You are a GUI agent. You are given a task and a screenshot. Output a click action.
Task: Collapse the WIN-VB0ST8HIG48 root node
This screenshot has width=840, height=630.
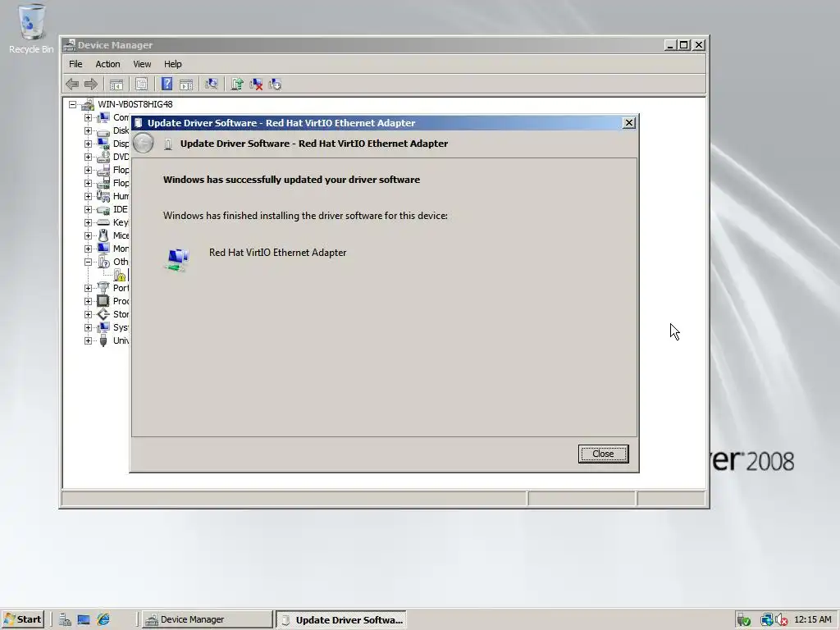point(72,104)
